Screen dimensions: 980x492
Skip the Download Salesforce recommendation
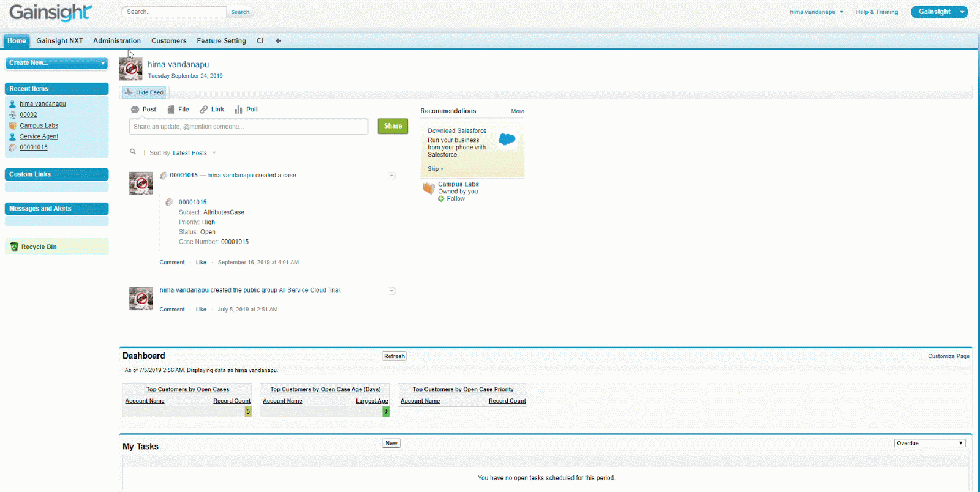pyautogui.click(x=435, y=169)
